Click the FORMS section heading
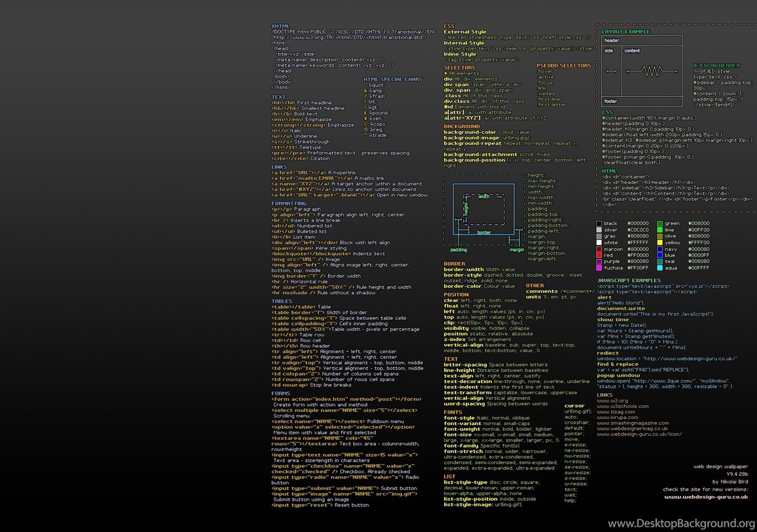 click(x=281, y=393)
